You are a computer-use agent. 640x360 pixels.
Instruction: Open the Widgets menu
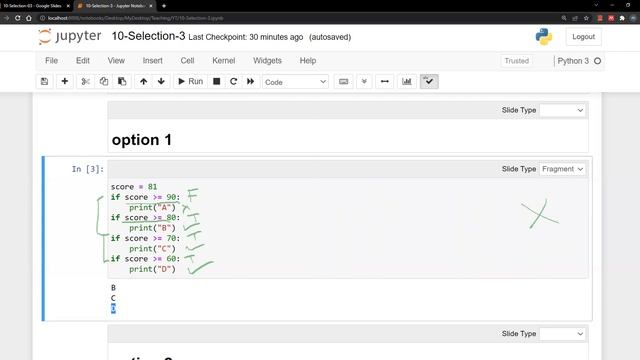pos(267,60)
